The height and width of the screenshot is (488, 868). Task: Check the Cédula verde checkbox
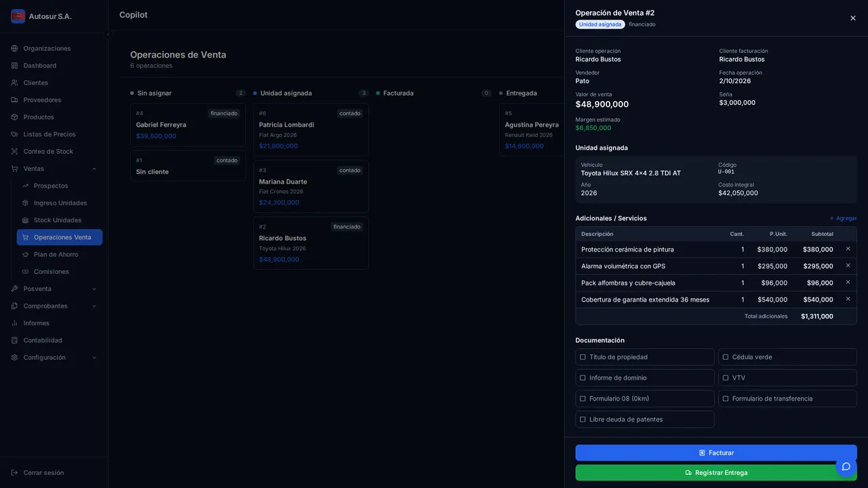point(726,357)
